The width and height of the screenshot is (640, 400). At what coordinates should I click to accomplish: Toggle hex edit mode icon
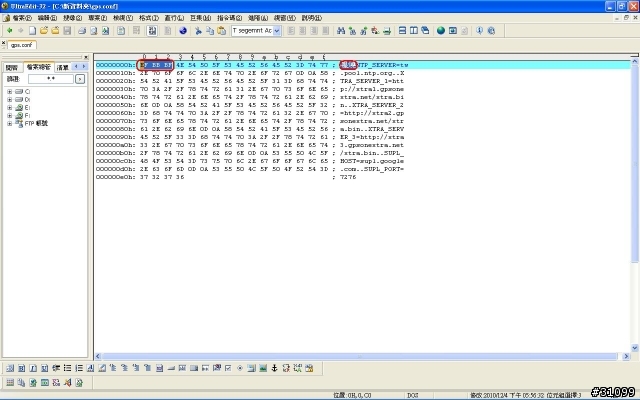pyautogui.click(x=152, y=31)
